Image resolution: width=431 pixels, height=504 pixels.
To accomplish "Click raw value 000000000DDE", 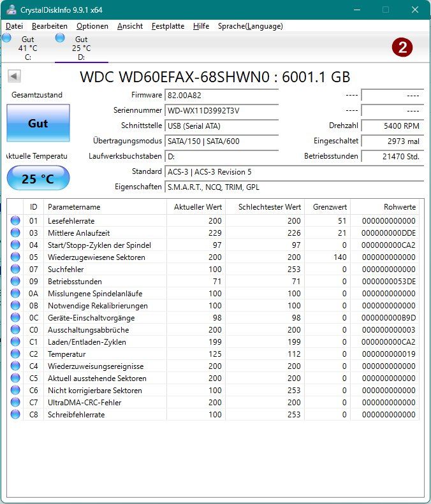I will pyautogui.click(x=388, y=233).
